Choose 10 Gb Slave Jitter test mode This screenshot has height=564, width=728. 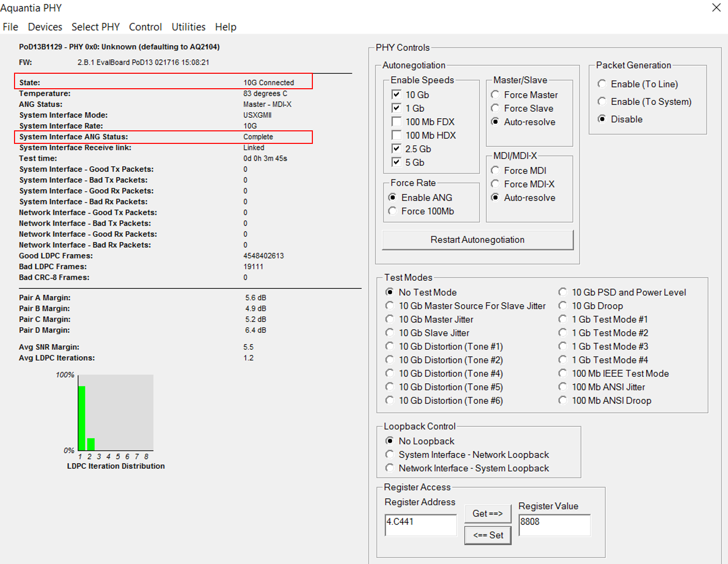click(390, 333)
